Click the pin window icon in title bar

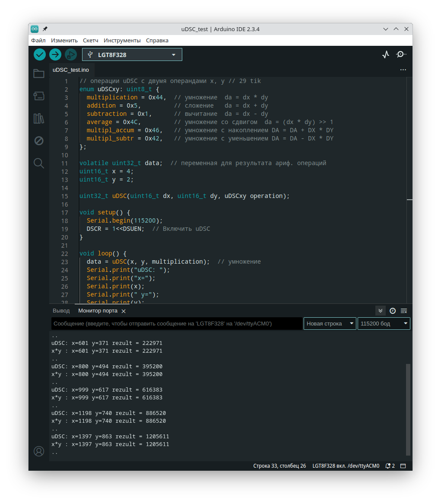point(45,29)
